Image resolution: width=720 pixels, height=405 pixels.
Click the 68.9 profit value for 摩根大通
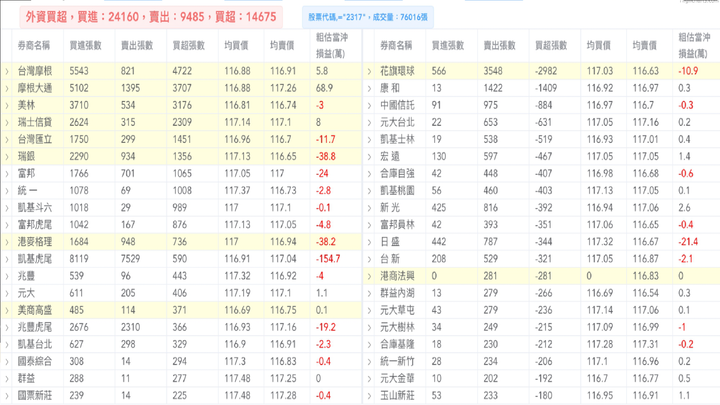coord(324,88)
